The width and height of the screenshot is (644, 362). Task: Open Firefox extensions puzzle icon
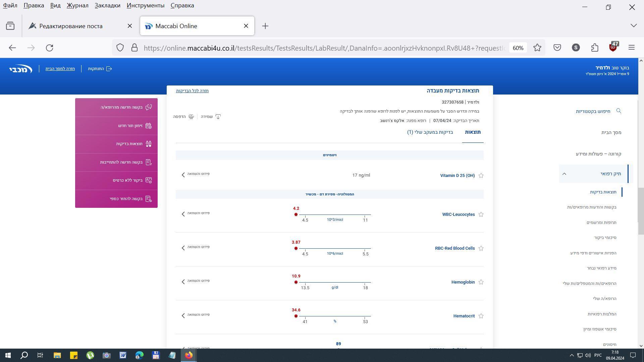595,48
